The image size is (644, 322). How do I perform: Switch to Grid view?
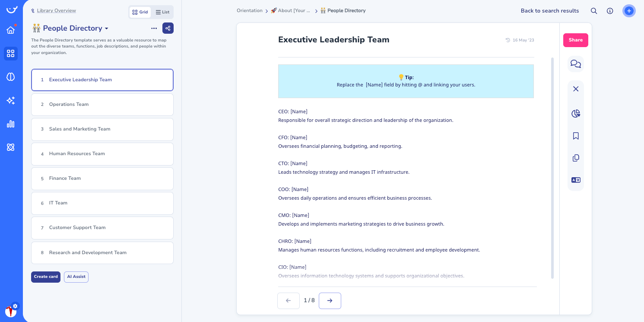click(140, 12)
